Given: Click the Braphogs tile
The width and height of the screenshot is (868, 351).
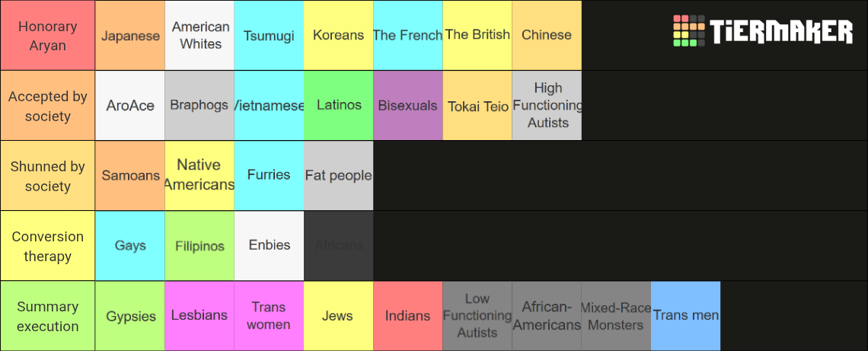Looking at the screenshot, I should point(199,106).
